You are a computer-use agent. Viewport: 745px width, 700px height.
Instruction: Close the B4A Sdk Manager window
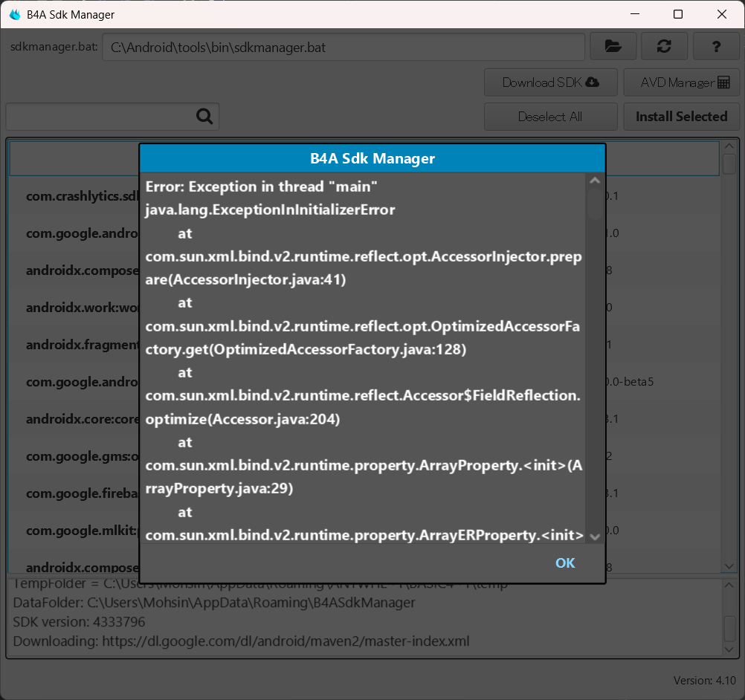coord(722,14)
